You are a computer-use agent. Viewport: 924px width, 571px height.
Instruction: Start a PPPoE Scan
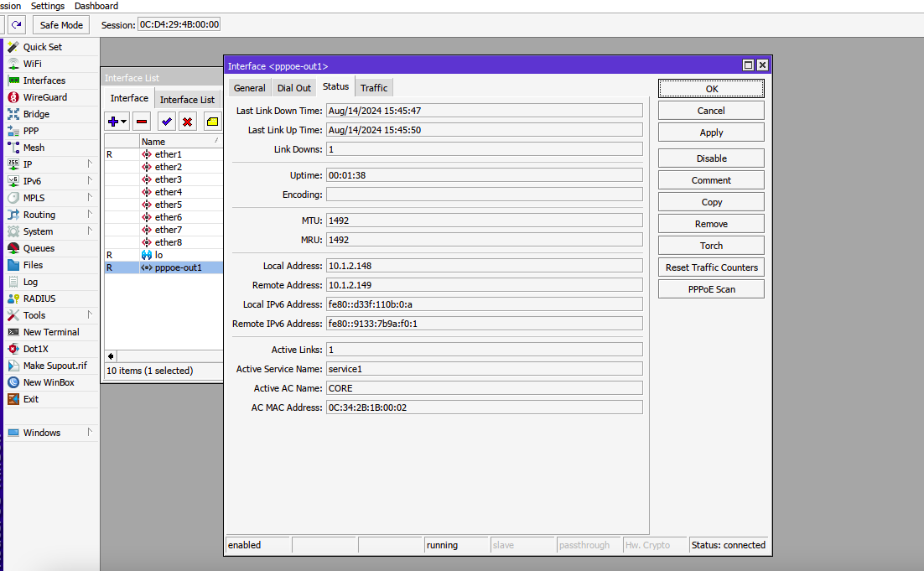(711, 289)
